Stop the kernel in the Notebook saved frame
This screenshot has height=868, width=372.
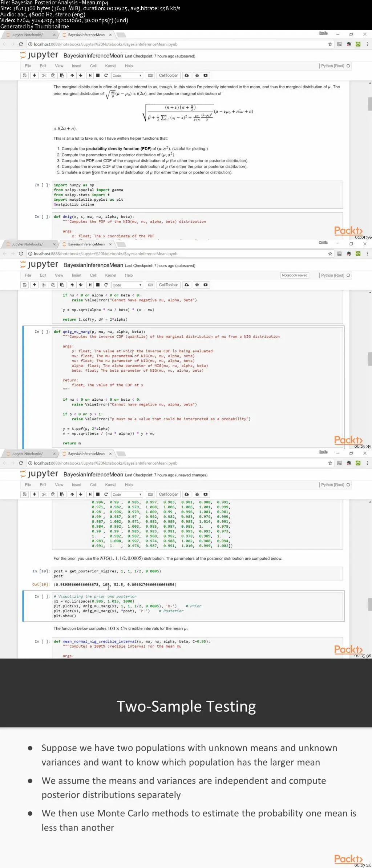tap(98, 285)
